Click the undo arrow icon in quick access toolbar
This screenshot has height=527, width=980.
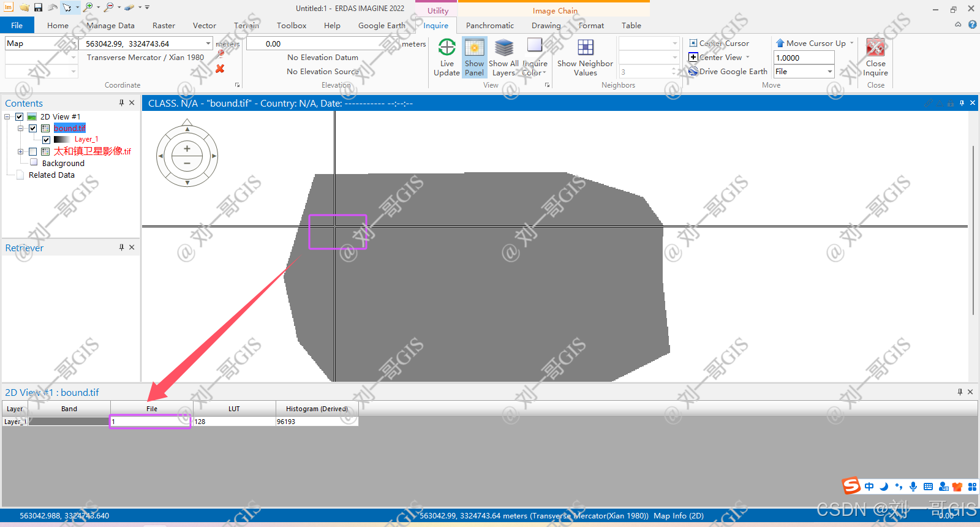pyautogui.click(x=52, y=7)
